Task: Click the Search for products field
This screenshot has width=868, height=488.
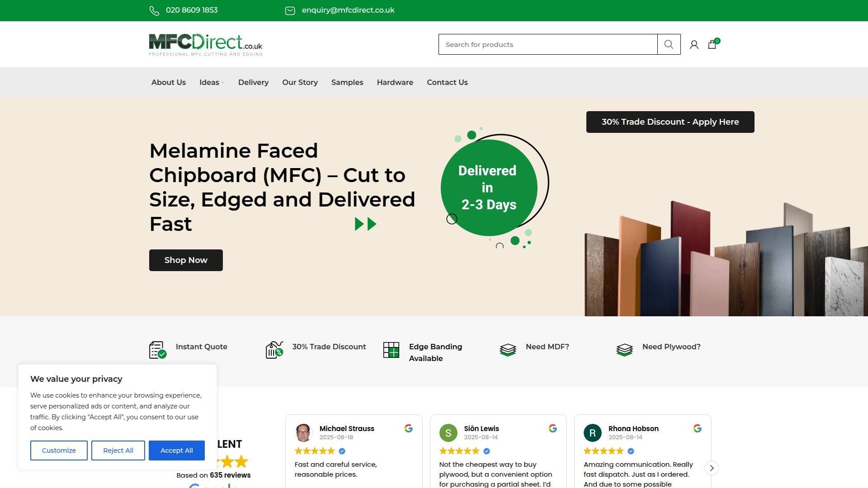Action: 547,44
